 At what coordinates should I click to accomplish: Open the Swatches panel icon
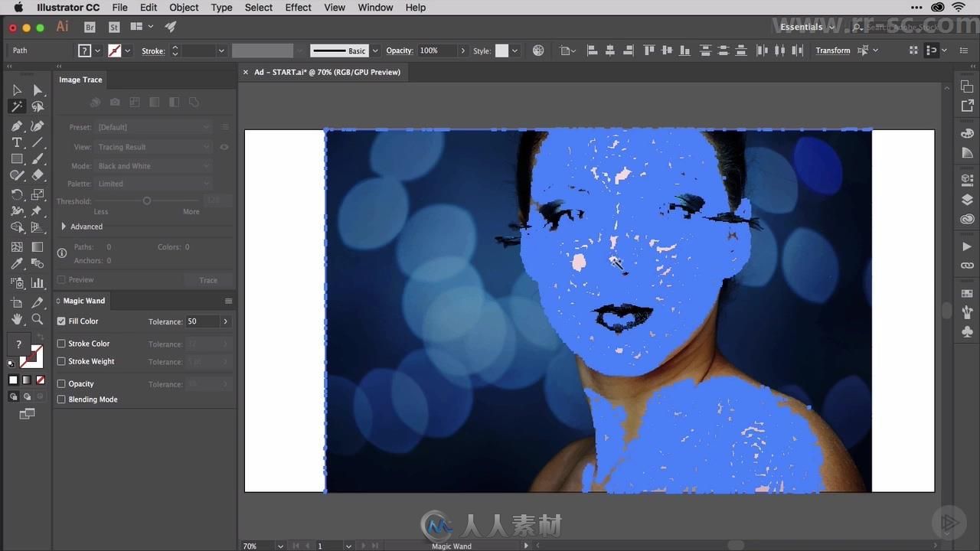coord(967,293)
